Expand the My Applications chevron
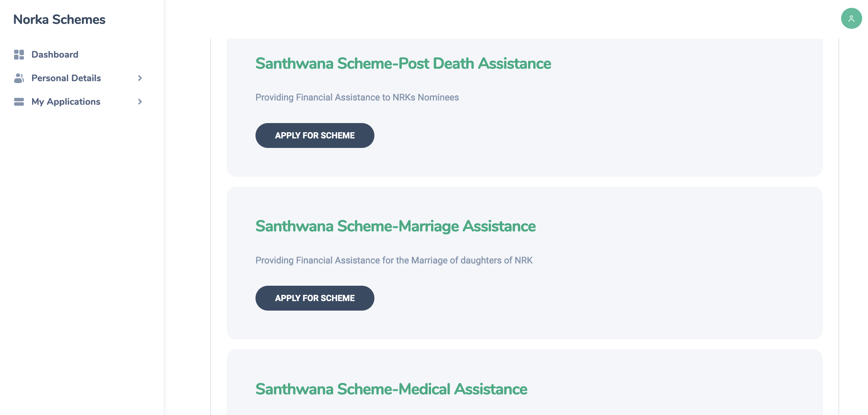868x415 pixels. click(x=140, y=102)
